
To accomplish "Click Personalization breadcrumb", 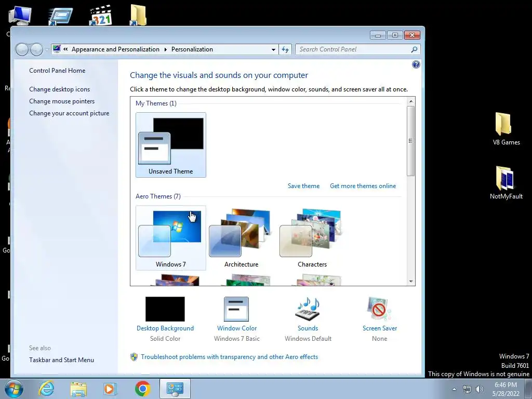I will tap(192, 49).
